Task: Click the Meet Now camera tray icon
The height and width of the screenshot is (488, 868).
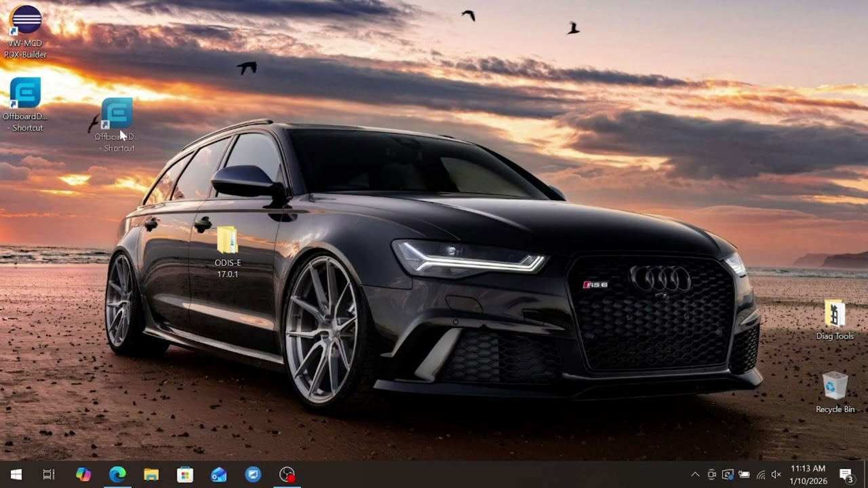Action: [x=711, y=474]
